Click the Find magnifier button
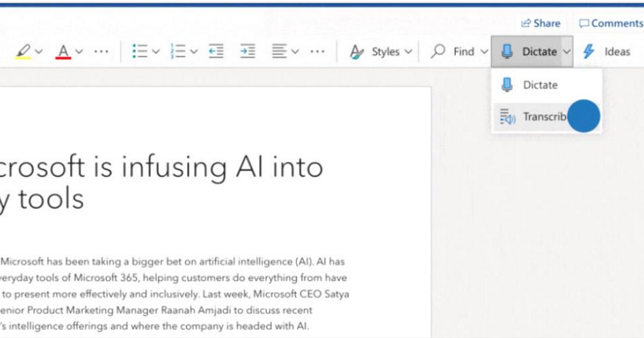 [x=453, y=52]
